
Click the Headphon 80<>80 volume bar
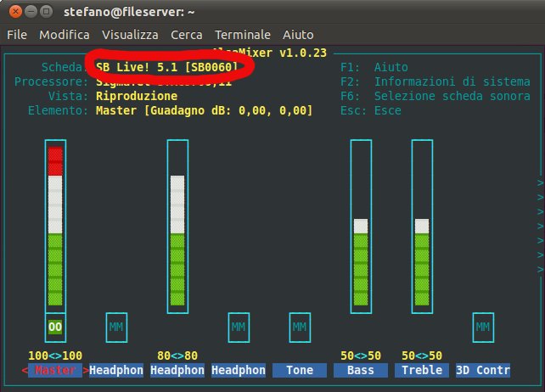pyautogui.click(x=177, y=227)
